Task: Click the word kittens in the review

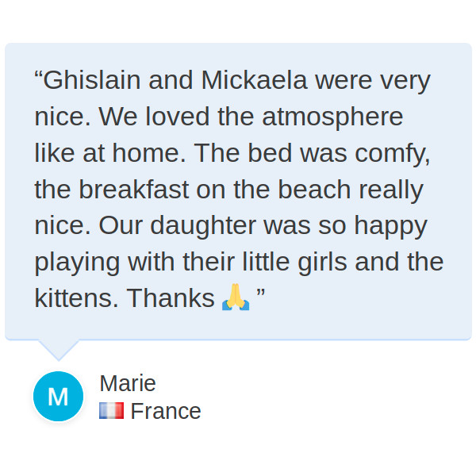Action: 76,297
